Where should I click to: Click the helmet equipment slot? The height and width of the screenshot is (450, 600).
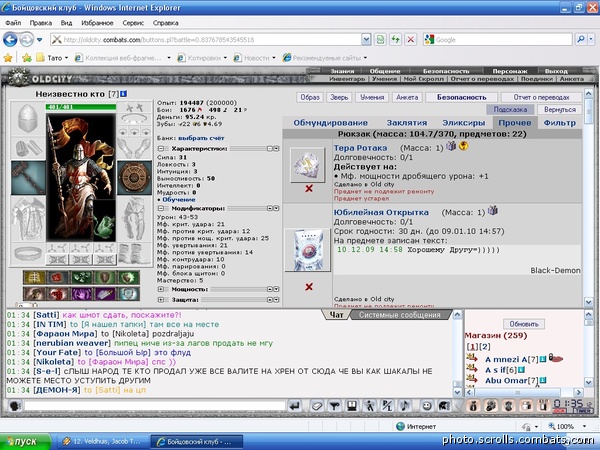[28, 119]
